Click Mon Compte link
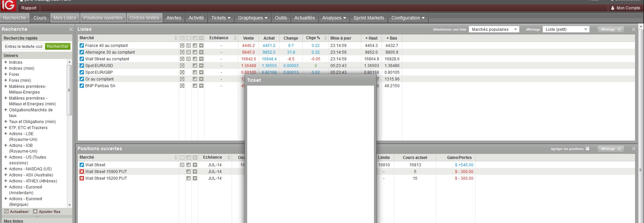The image size is (644, 223). click(628, 8)
